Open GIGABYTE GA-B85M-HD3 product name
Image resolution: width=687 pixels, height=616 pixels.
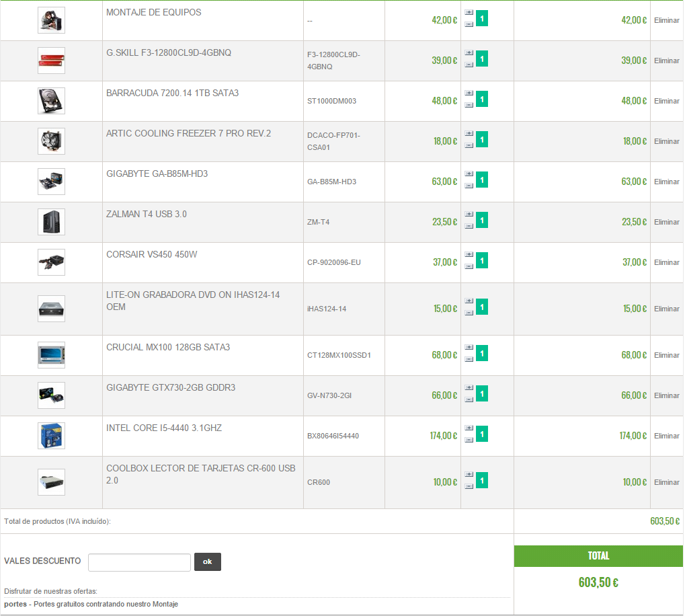click(x=157, y=174)
